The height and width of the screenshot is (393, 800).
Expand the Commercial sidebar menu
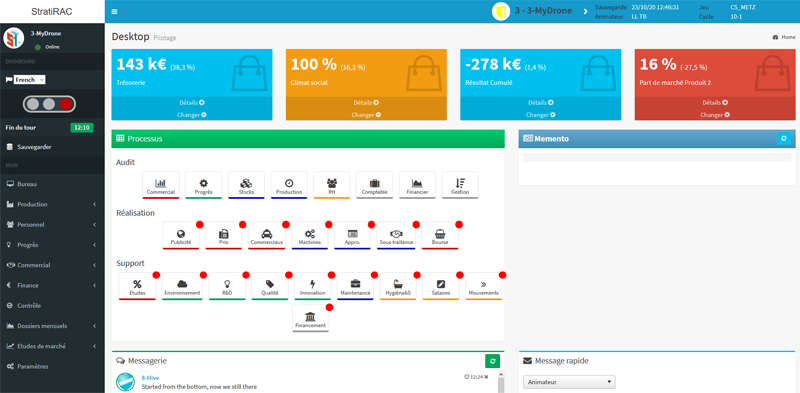coord(52,265)
